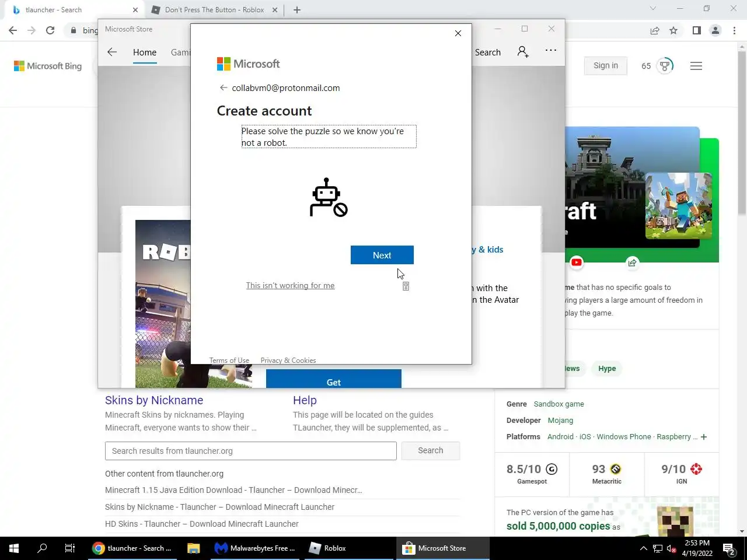The width and height of the screenshot is (747, 560).
Task: Expand Chrome tab search chevron
Action: pyautogui.click(x=653, y=9)
